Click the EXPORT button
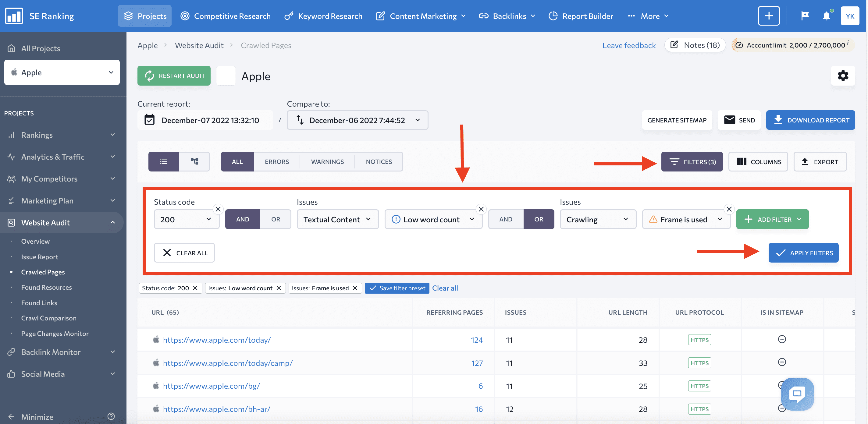Viewport: 868px width, 424px height. tap(820, 162)
